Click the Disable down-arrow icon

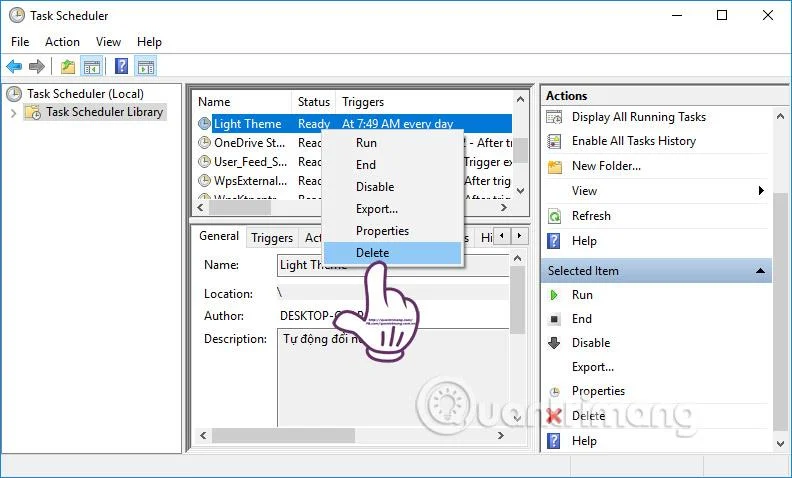[x=554, y=343]
